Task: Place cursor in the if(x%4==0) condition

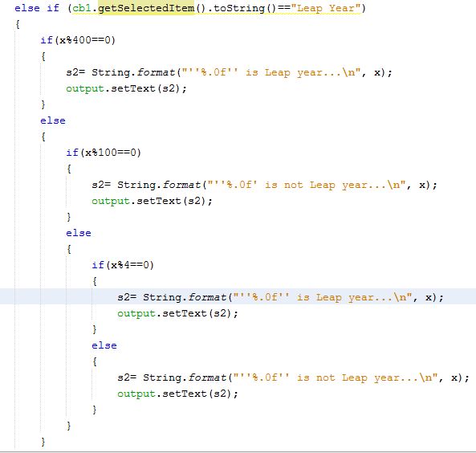Action: click(123, 265)
